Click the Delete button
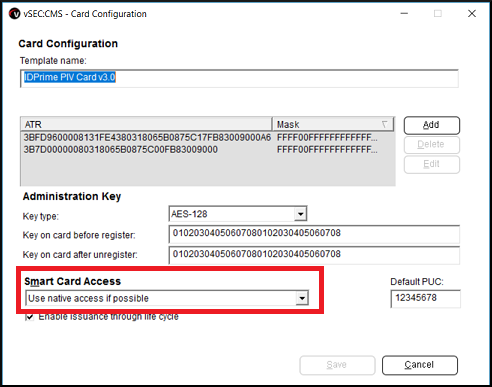The height and width of the screenshot is (387, 492). click(x=432, y=145)
